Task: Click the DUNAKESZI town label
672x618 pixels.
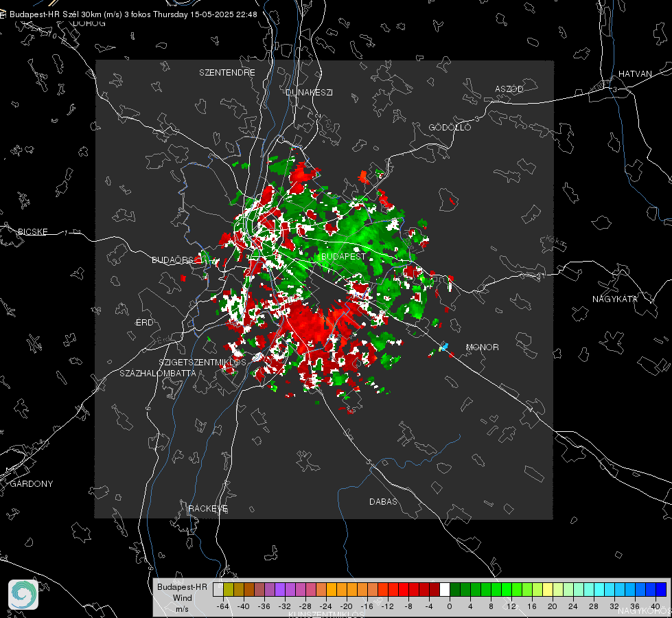Action: (309, 92)
